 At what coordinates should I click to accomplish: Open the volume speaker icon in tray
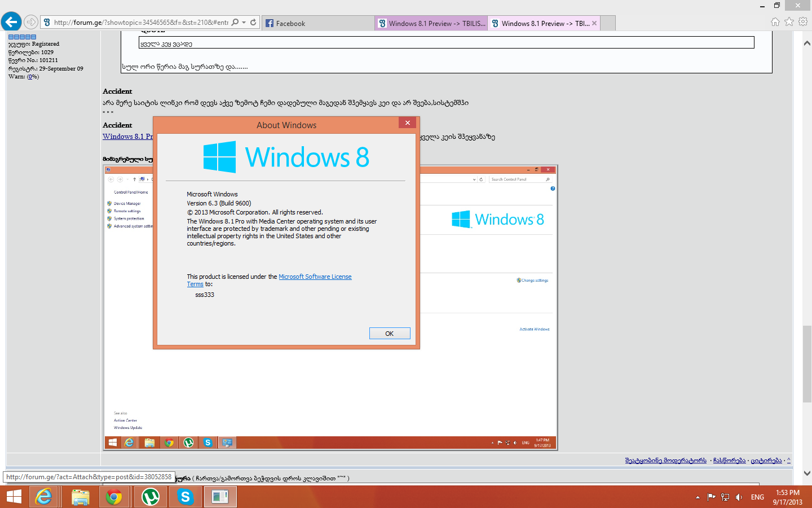click(739, 497)
